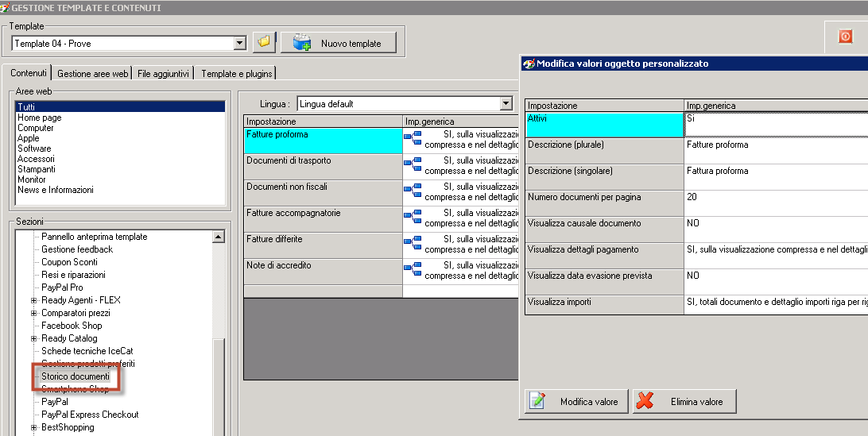Select Numero documenti per pagina row
The height and width of the screenshot is (436, 868).
point(604,203)
